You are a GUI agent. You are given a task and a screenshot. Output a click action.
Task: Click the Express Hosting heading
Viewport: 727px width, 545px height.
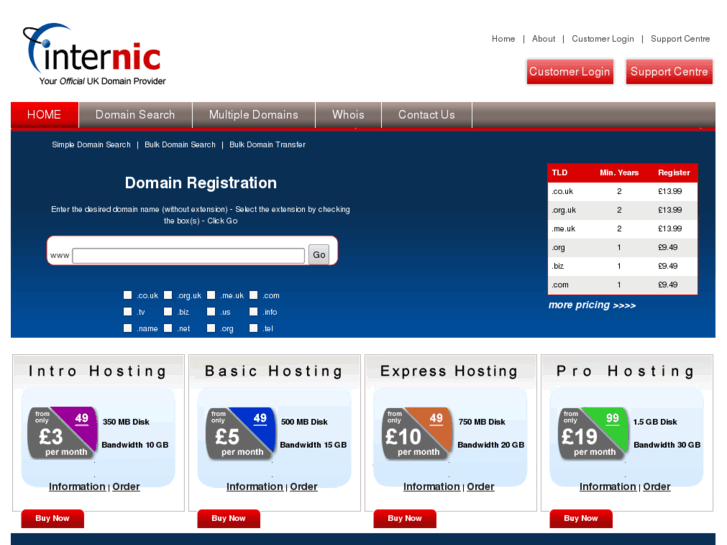(449, 371)
